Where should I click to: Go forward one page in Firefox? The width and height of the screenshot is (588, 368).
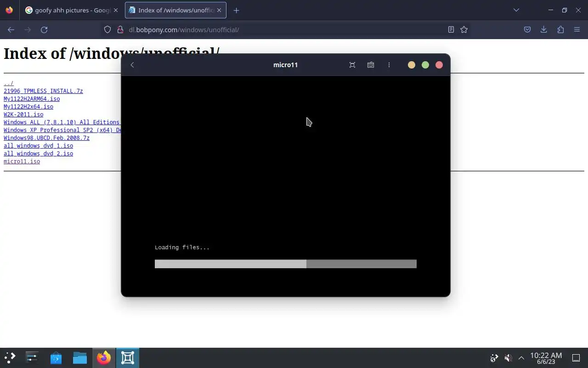click(28, 29)
